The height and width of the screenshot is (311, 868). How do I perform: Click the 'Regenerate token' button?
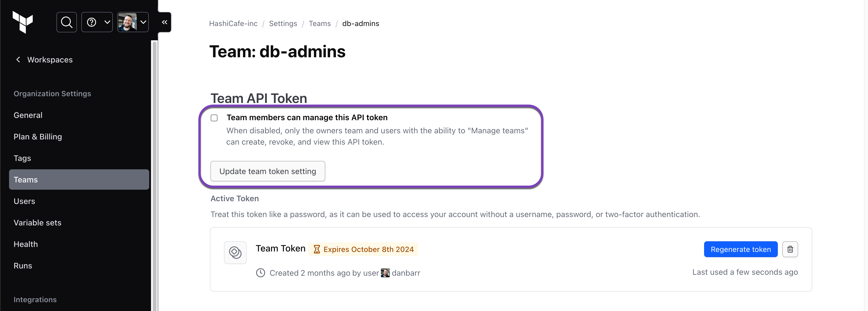[741, 249]
